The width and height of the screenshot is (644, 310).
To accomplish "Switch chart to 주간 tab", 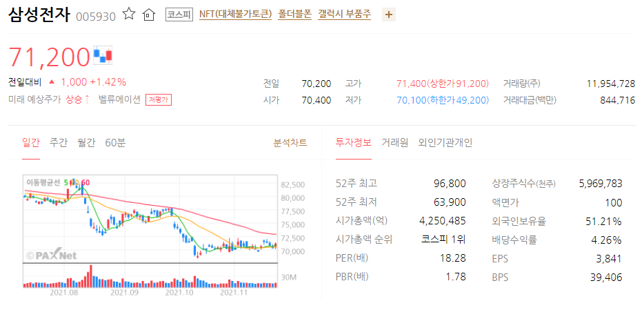I will (x=59, y=143).
